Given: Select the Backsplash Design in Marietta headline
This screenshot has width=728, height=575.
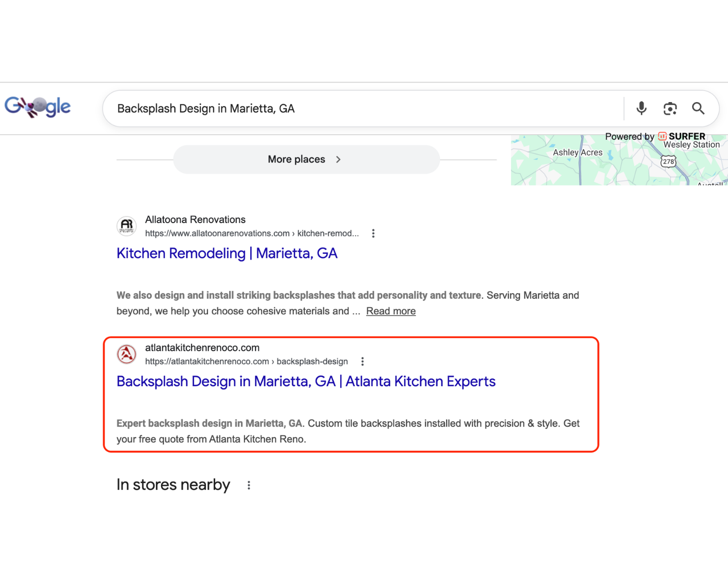Looking at the screenshot, I should [306, 381].
